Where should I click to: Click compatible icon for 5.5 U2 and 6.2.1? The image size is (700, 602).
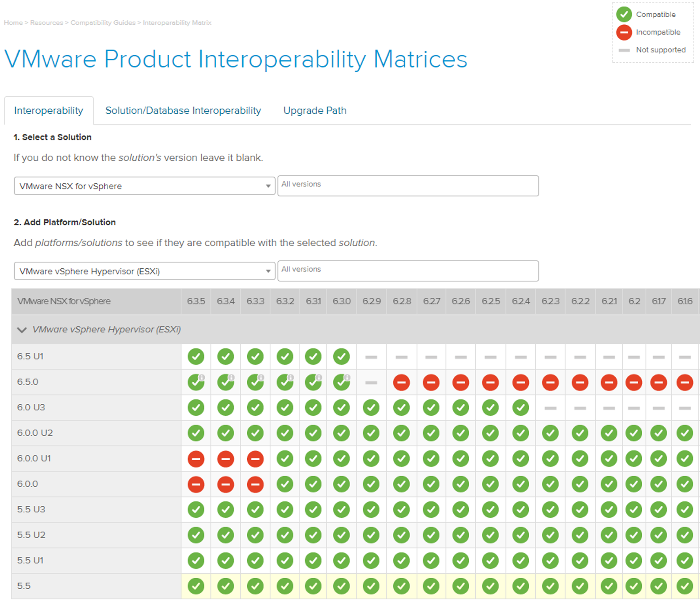coord(609,535)
